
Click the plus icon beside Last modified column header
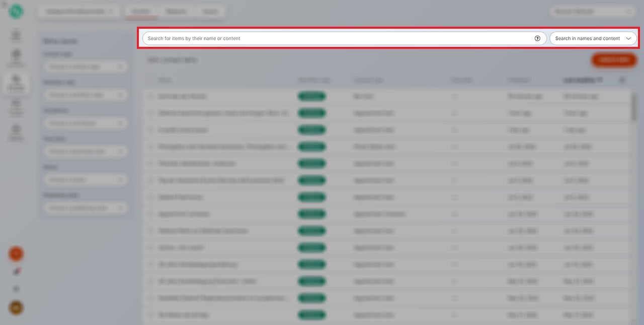tap(622, 80)
